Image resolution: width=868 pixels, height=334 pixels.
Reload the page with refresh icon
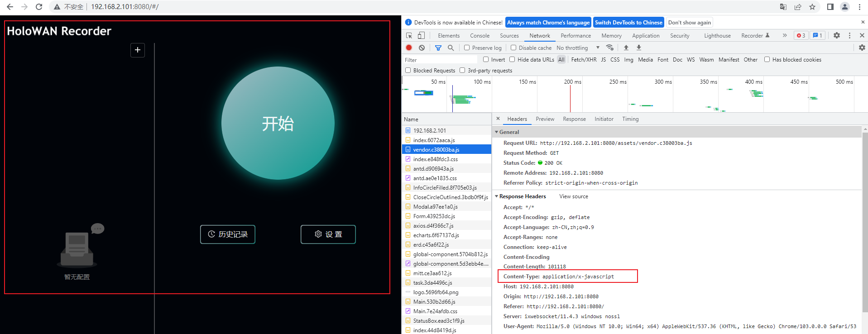39,7
